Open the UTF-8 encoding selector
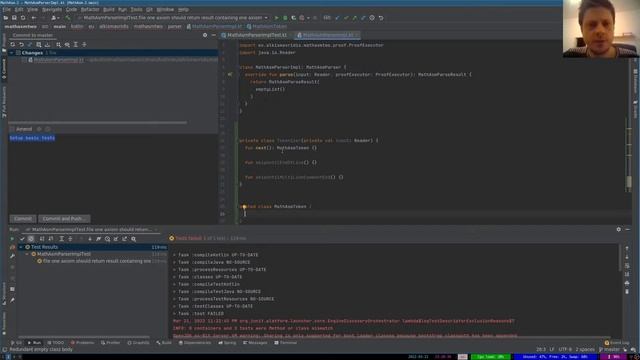 tap(565, 349)
